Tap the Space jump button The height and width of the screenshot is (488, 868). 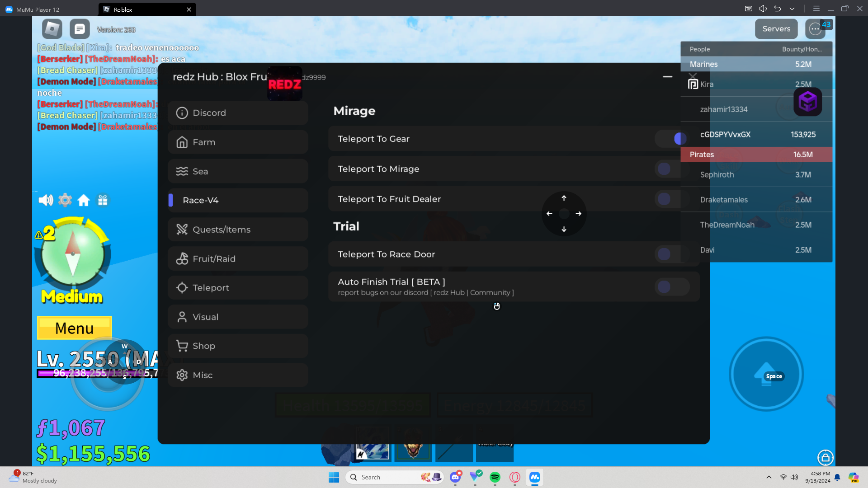(x=766, y=374)
